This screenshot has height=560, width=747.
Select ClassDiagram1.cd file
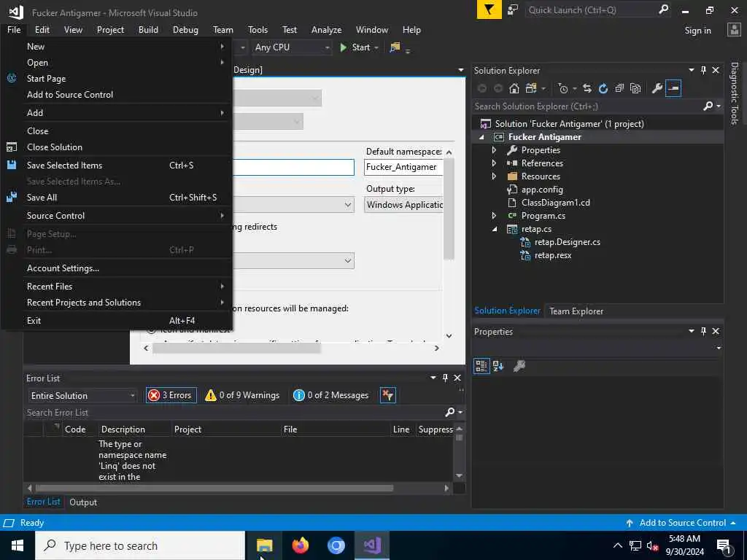[x=555, y=203]
